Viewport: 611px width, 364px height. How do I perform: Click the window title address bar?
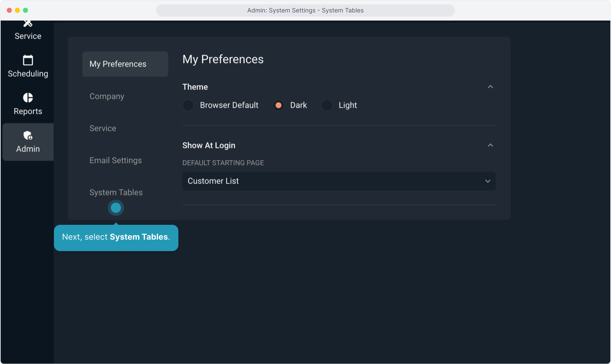click(x=305, y=10)
